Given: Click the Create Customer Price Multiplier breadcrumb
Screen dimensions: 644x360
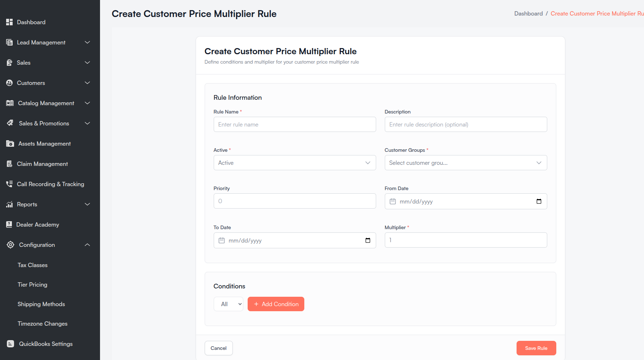Looking at the screenshot, I should point(597,13).
